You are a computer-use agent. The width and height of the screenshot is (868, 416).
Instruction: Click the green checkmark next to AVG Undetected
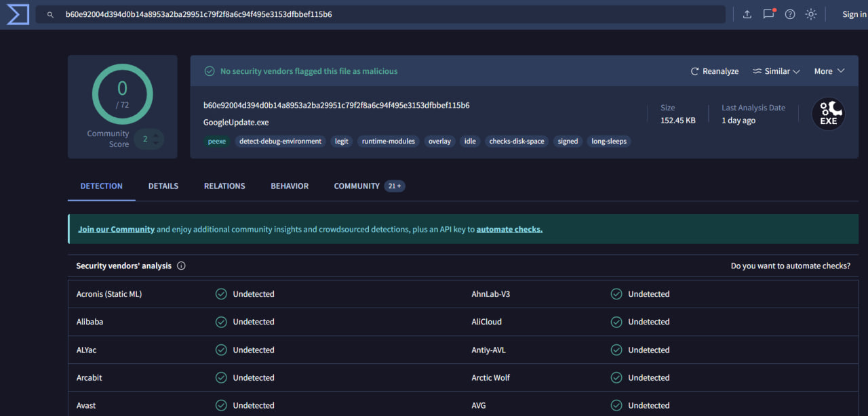point(616,404)
